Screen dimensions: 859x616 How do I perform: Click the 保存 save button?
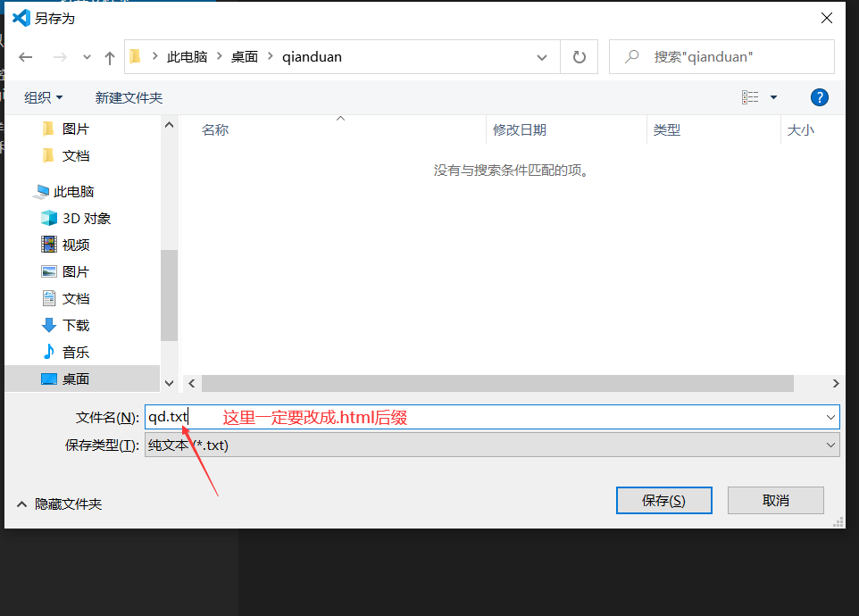pos(663,500)
